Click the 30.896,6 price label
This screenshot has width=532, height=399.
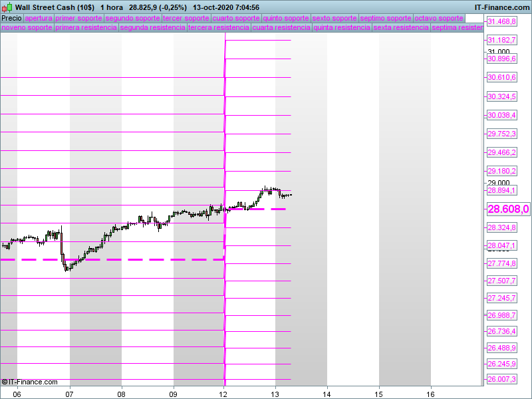502,59
